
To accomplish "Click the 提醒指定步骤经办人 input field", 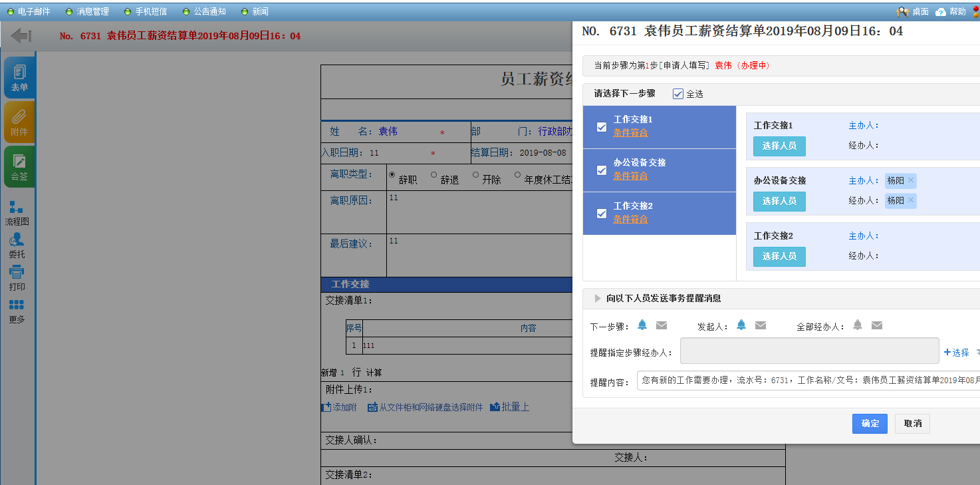I will click(x=809, y=351).
